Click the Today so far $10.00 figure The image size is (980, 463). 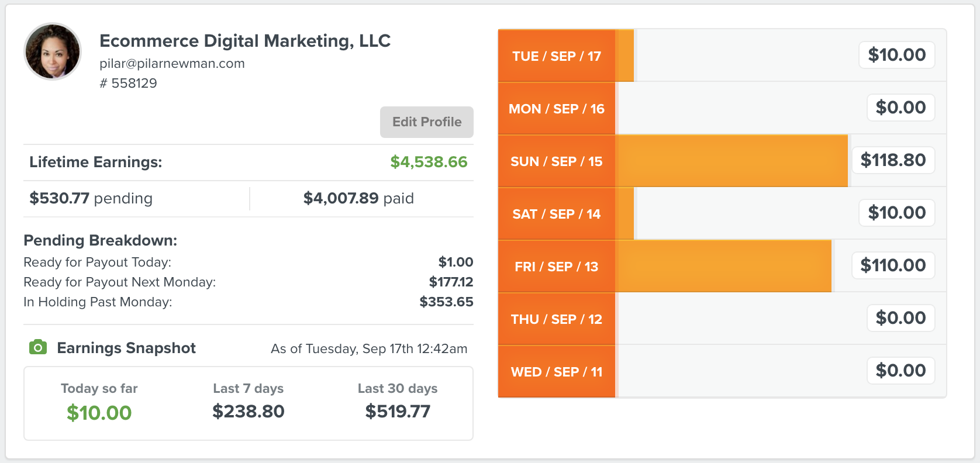[99, 413]
